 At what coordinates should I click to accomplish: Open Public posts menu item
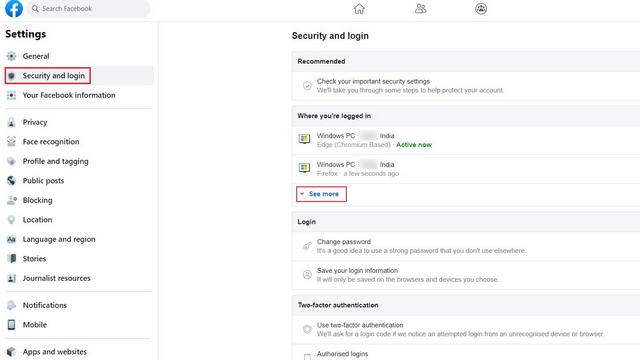coord(79,180)
